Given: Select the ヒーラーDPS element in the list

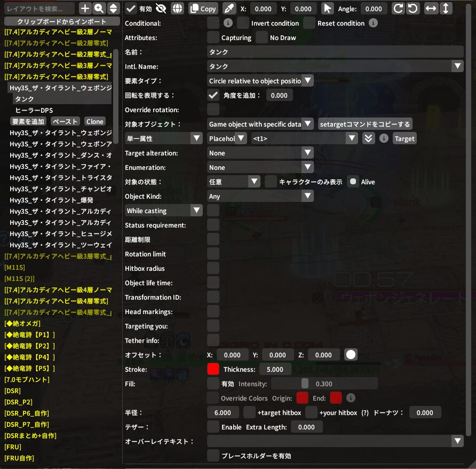Looking at the screenshot, I should [34, 110].
